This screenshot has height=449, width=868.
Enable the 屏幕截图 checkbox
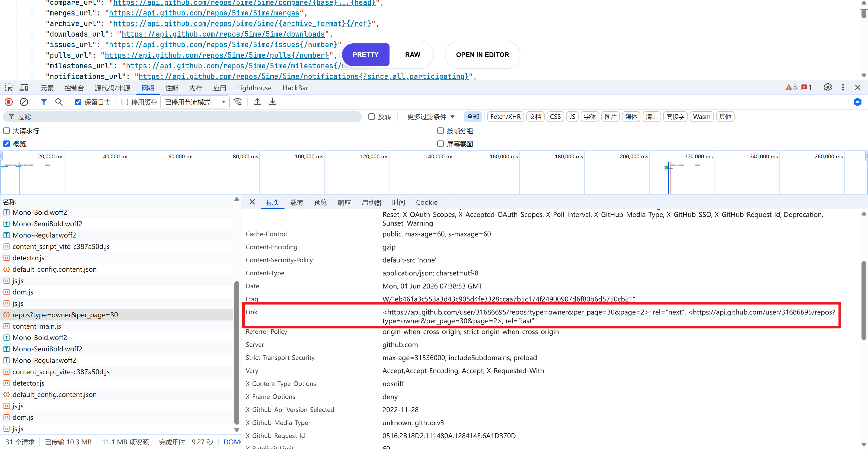coord(440,144)
